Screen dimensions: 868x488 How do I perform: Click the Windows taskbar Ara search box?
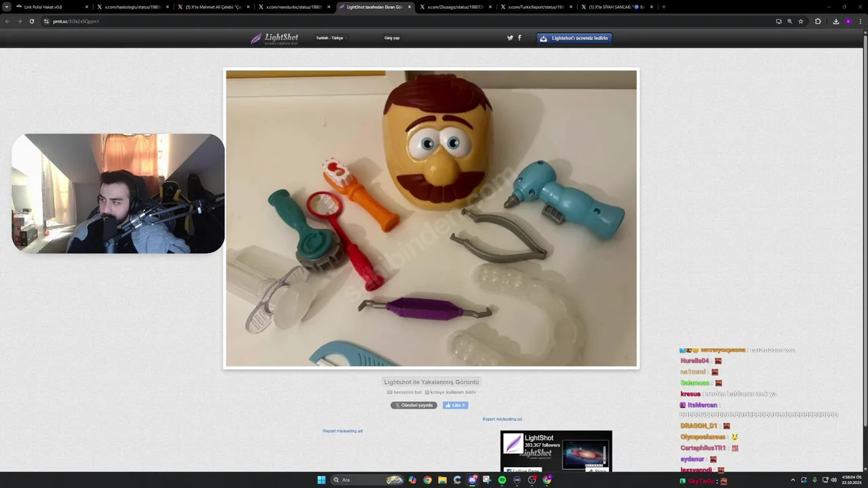coord(368,480)
